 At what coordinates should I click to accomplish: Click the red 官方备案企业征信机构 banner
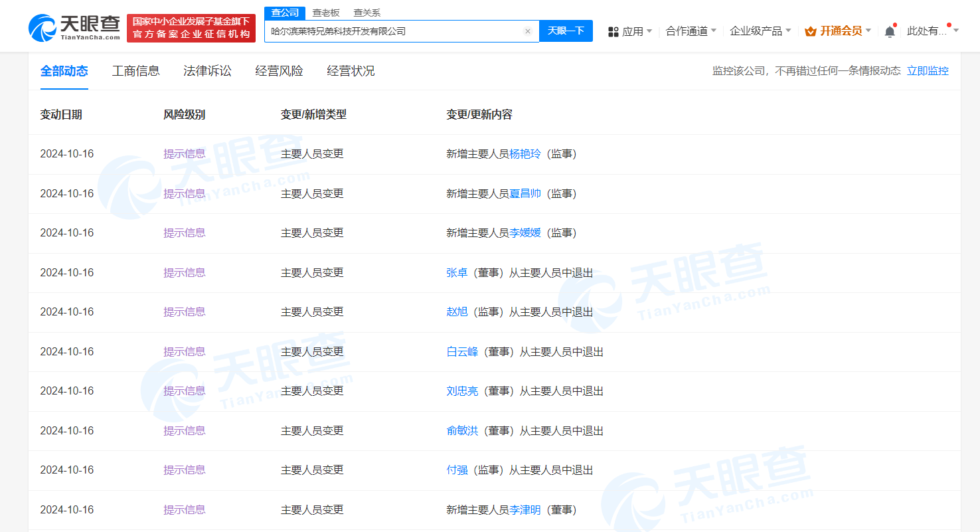point(191,28)
